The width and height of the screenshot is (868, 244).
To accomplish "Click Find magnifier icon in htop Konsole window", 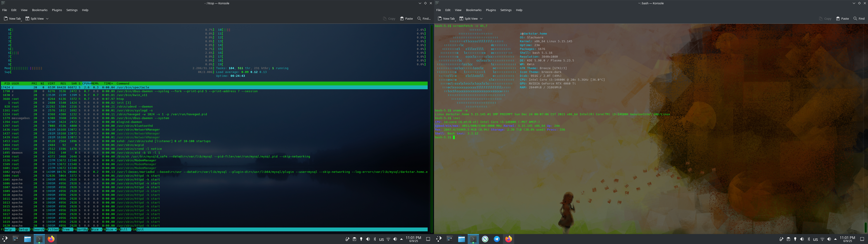I will (x=419, y=19).
